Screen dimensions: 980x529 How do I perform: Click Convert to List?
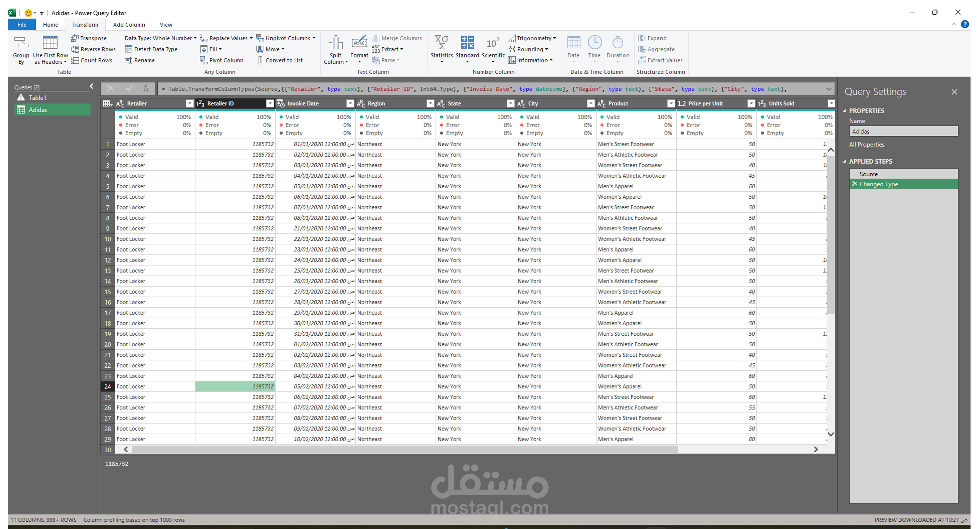tap(280, 60)
